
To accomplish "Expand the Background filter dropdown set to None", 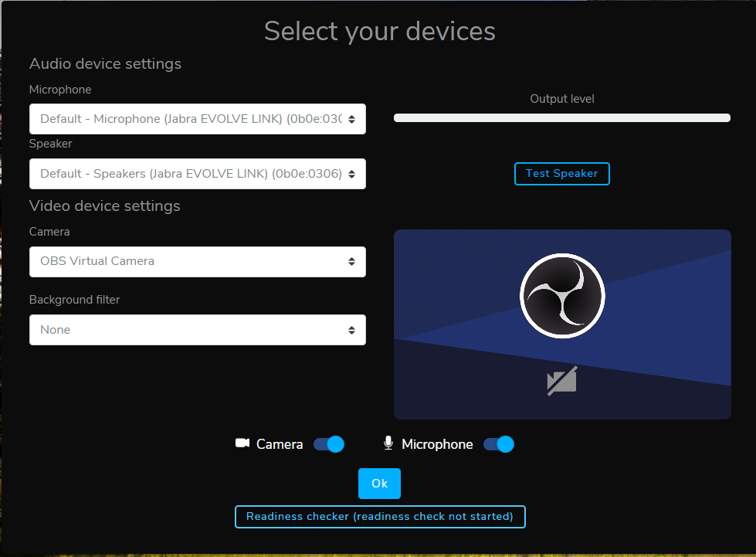I will click(x=198, y=330).
